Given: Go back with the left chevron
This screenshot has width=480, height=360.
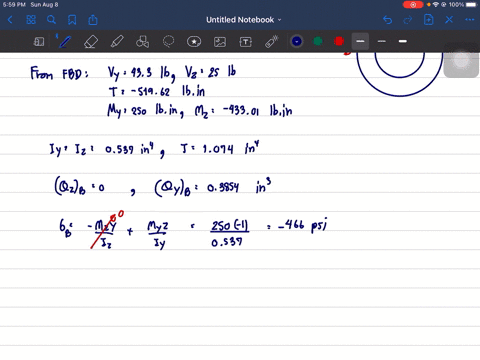Looking at the screenshot, I should pyautogui.click(x=10, y=20).
